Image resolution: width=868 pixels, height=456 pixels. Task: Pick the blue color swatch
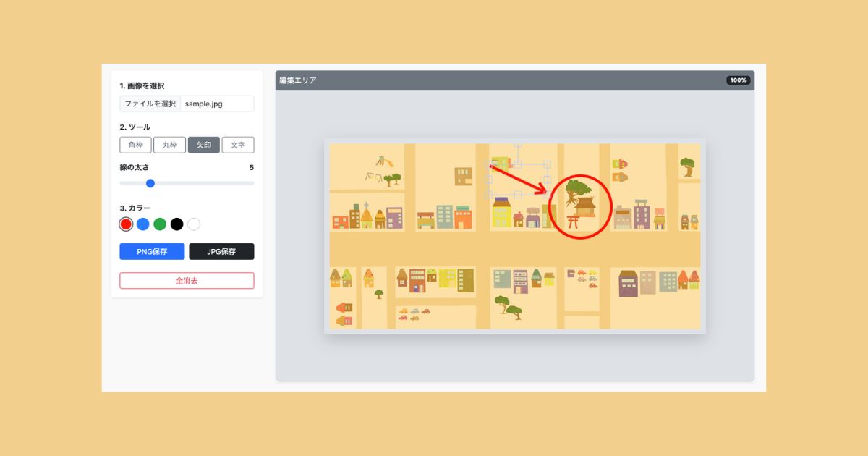[143, 224]
